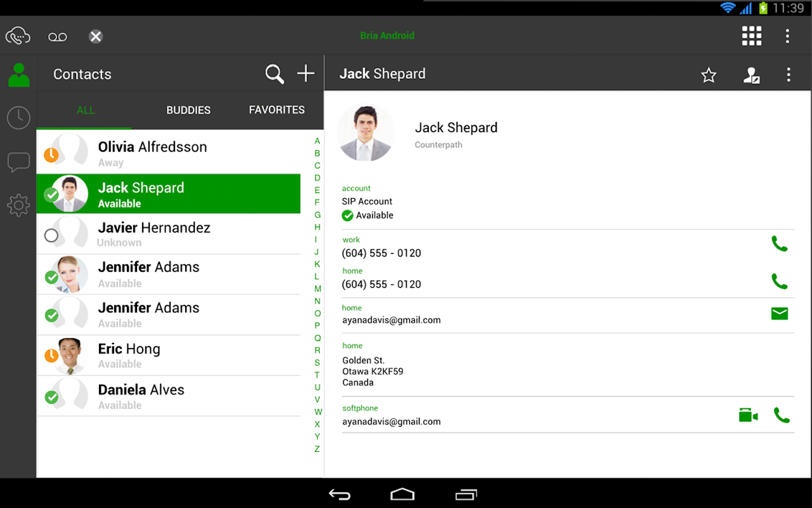812x508 pixels.
Task: Select Jack Shepard in contact list
Action: click(x=168, y=194)
